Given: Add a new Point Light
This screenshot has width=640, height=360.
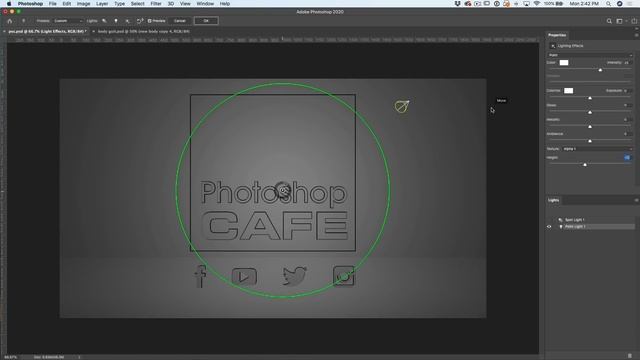Looking at the screenshot, I should click(116, 21).
